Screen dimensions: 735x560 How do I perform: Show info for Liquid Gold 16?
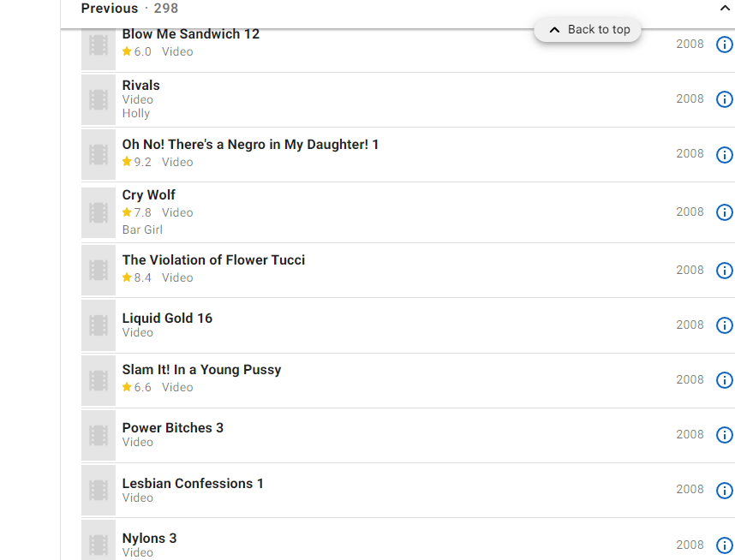pos(724,325)
